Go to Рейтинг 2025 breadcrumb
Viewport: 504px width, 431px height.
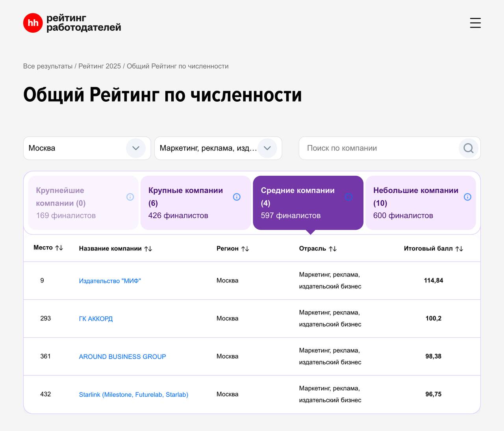point(100,66)
